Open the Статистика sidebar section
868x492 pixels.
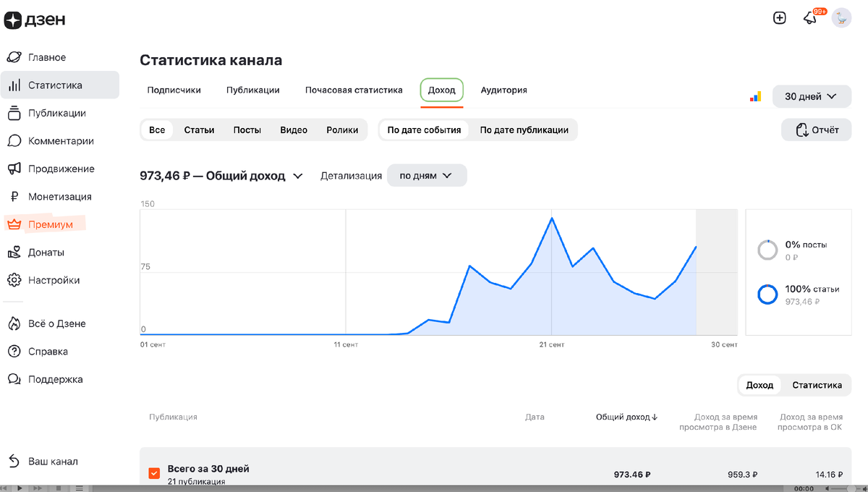59,85
